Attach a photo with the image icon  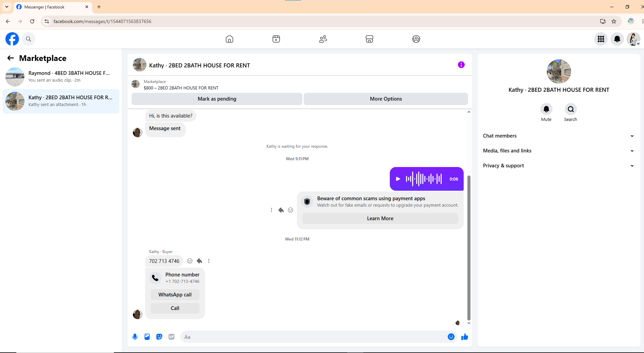(x=147, y=337)
